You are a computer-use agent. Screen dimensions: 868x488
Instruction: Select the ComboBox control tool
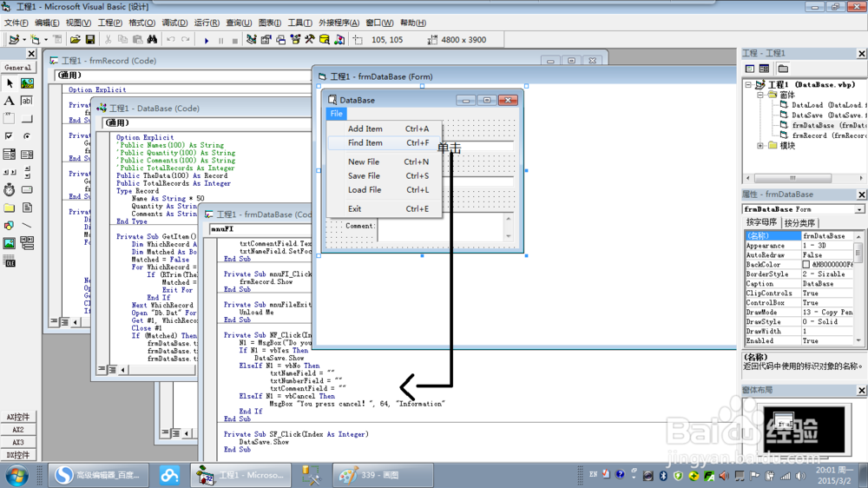(10, 154)
